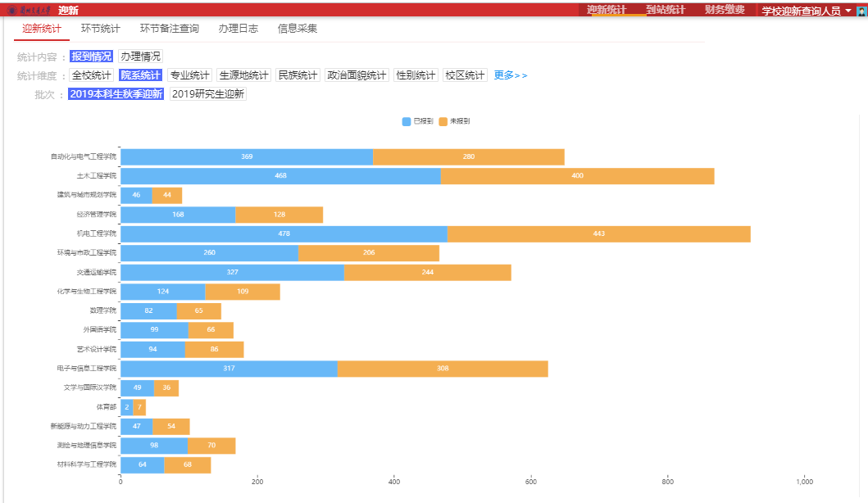Open the 办理日志 tab
The width and height of the screenshot is (868, 503).
238,29
